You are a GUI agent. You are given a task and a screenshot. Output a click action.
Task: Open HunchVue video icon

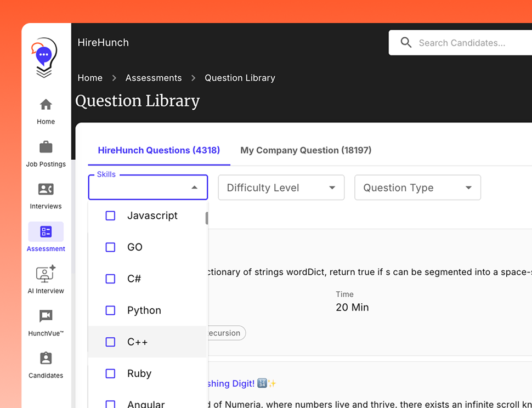coord(46,316)
